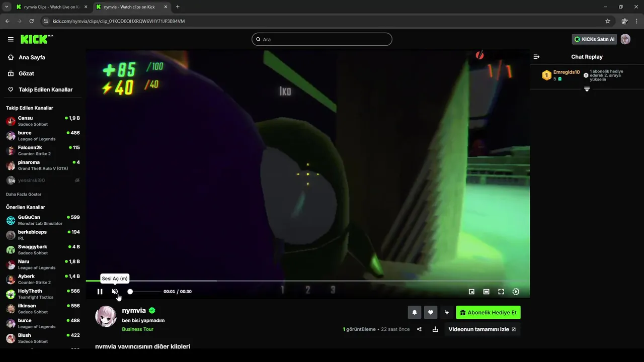The image size is (644, 362).
Task: Enter fullscreen on the video player
Action: pyautogui.click(x=501, y=292)
